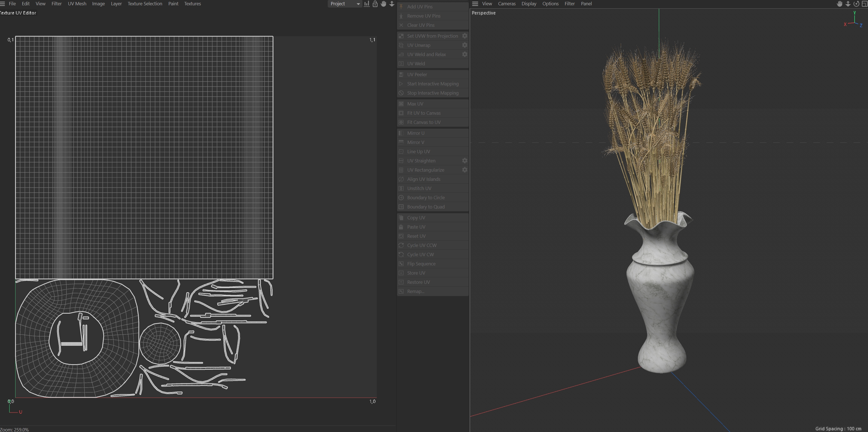Screen dimensions: 868x432
Task: Click the dolly zoom icon in Perspective viewport
Action: [848, 4]
